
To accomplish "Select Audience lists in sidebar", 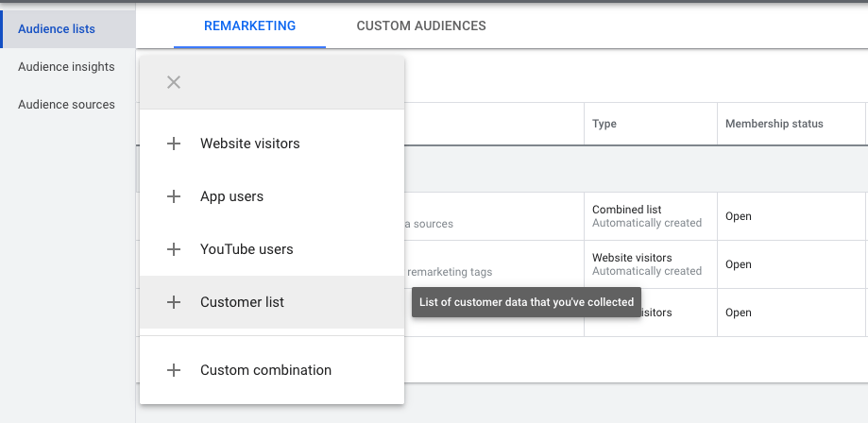I will (57, 29).
